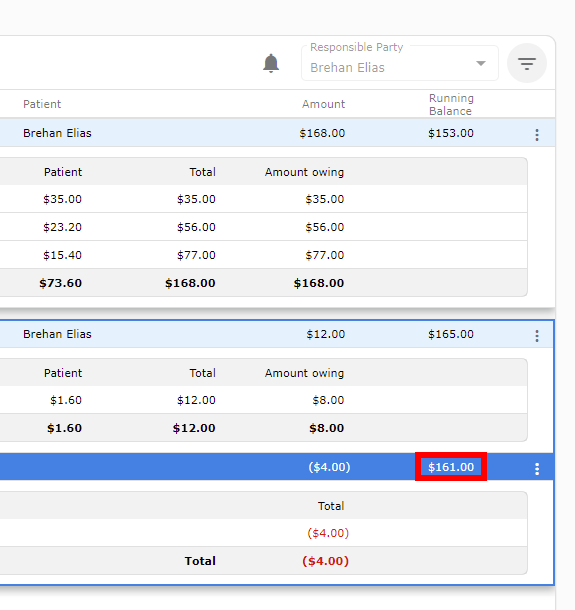Click the $77.00 amount owing cell
This screenshot has height=610, width=575.
pyautogui.click(x=324, y=255)
